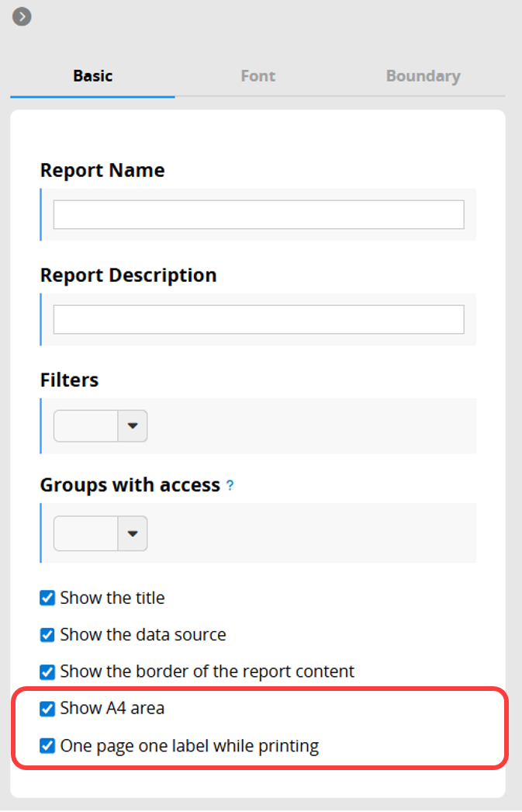The image size is (522, 812).
Task: Click the help question mark icon
Action: click(230, 485)
